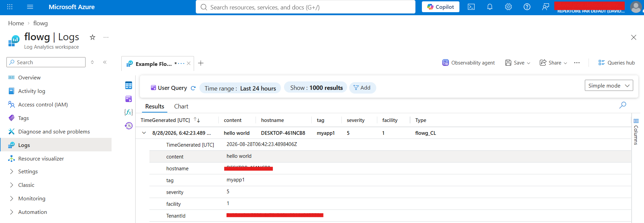Screen dimensions: 644x223
Task: Open the Save dropdown
Action: (518, 63)
